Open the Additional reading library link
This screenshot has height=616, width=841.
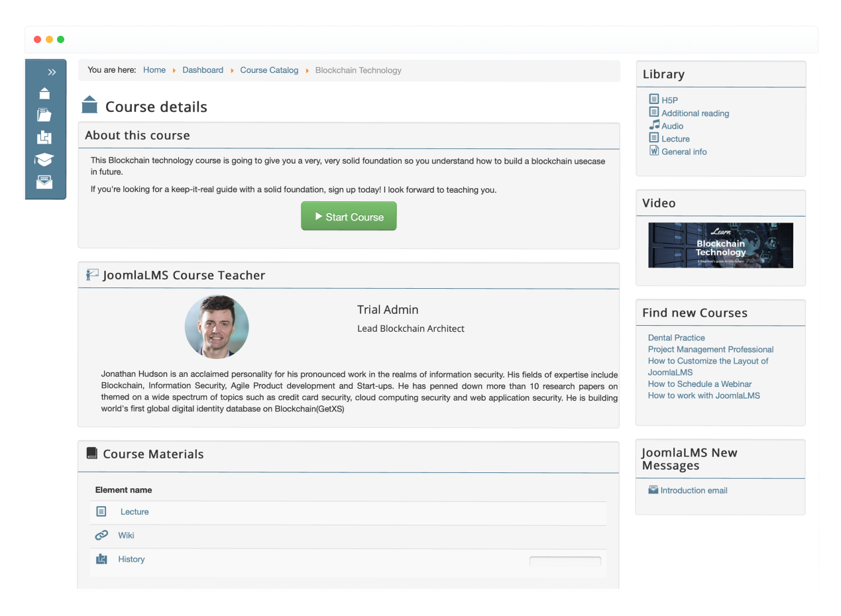695,113
